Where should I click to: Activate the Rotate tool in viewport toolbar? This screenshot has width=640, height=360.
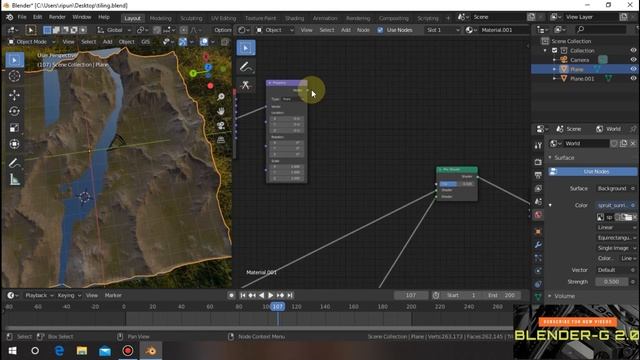[x=14, y=111]
